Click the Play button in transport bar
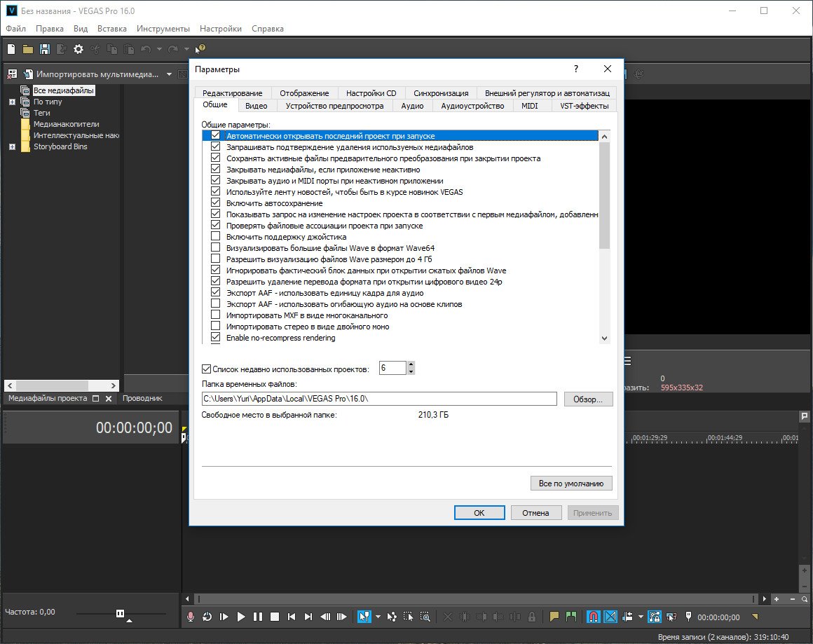The width and height of the screenshot is (813, 644). [x=241, y=617]
